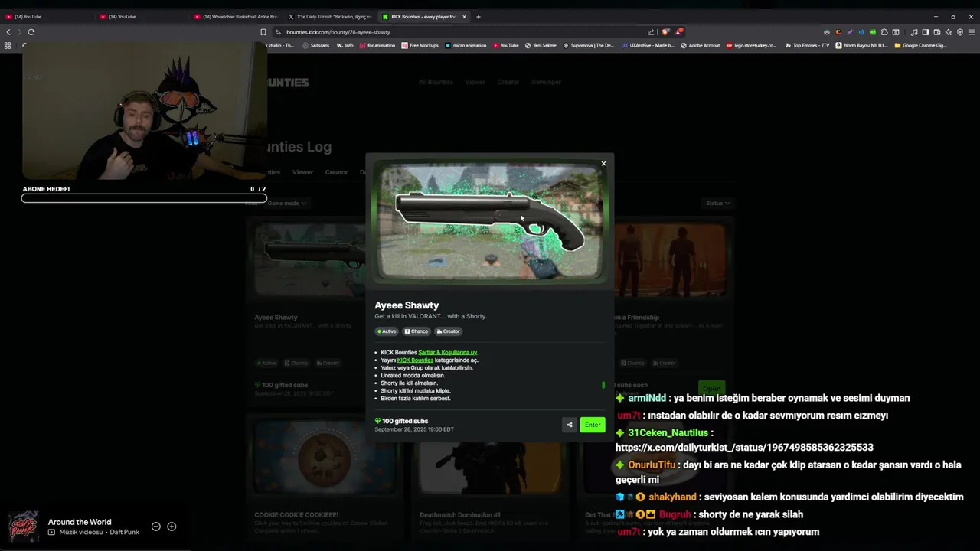Open the North Bayou bookmark

pyautogui.click(x=861, y=46)
